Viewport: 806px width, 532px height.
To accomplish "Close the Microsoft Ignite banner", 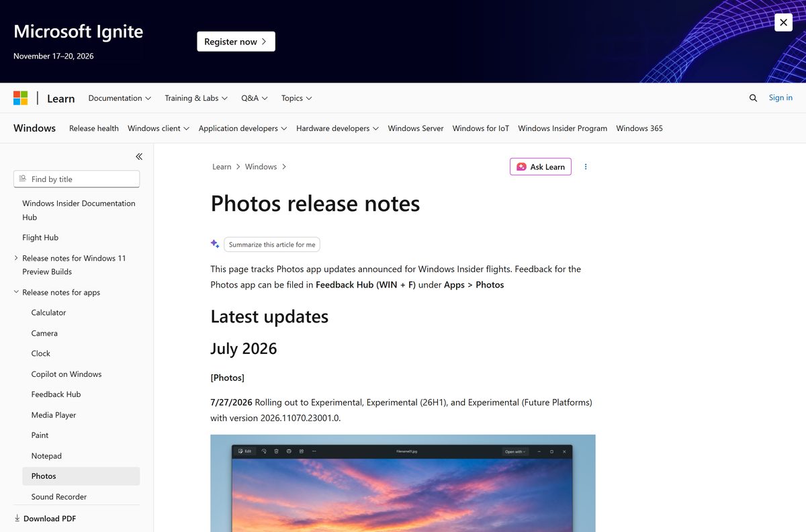I will [x=783, y=22].
